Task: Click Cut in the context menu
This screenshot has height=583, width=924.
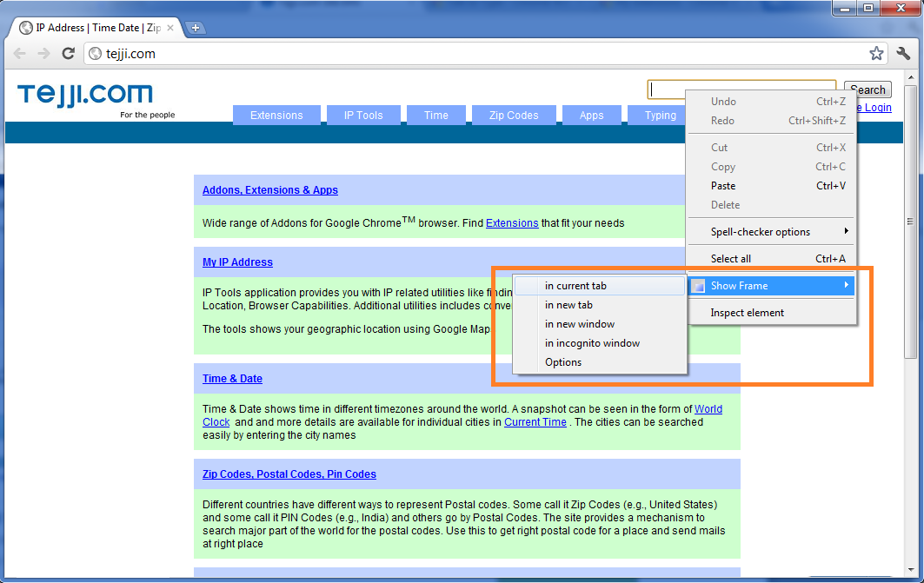Action: [x=771, y=147]
